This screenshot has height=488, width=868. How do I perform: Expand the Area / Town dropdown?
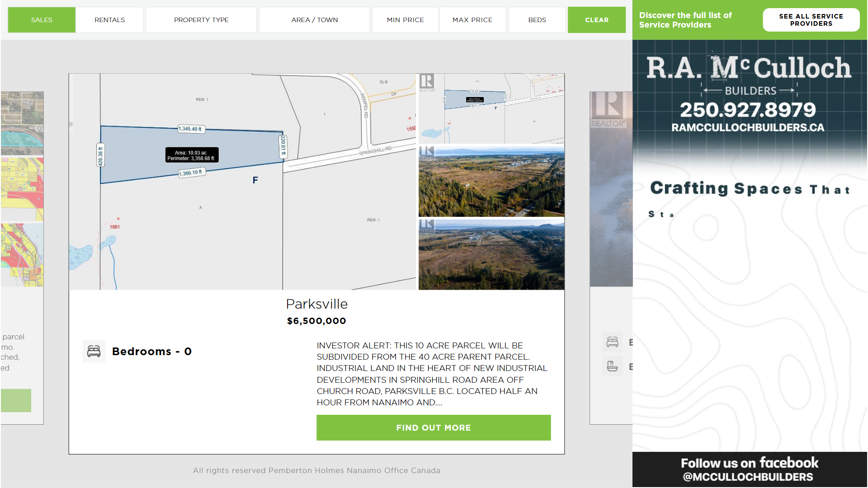tap(315, 20)
